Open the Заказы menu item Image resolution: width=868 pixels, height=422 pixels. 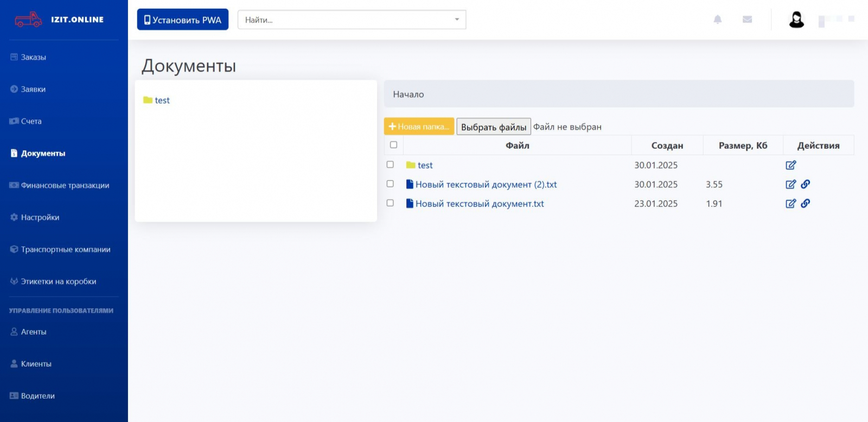click(33, 57)
